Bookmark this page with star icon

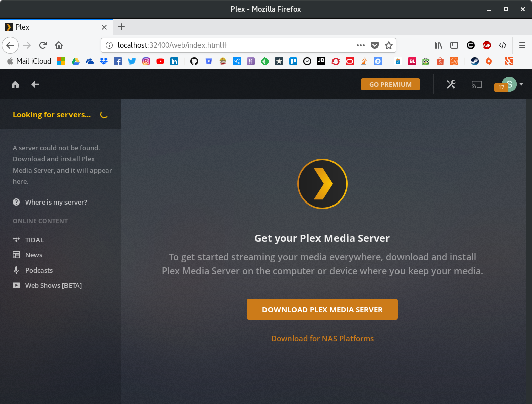389,45
